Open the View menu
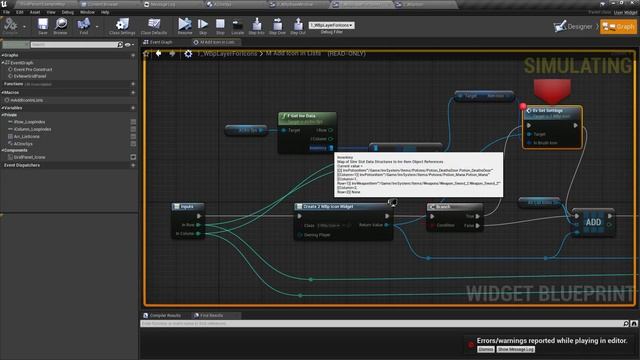 pyautogui.click(x=51, y=12)
